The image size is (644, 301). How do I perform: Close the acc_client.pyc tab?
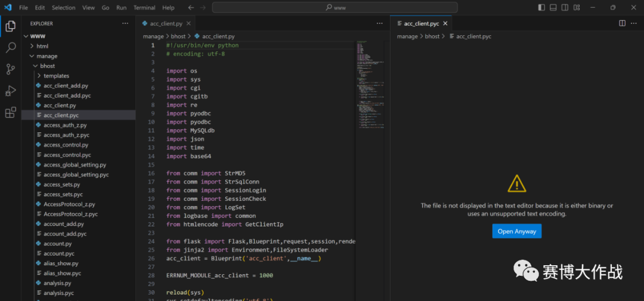444,23
